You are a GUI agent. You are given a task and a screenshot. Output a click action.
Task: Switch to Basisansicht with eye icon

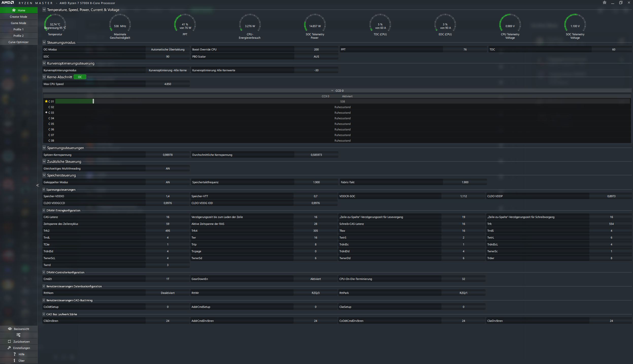tap(10, 329)
